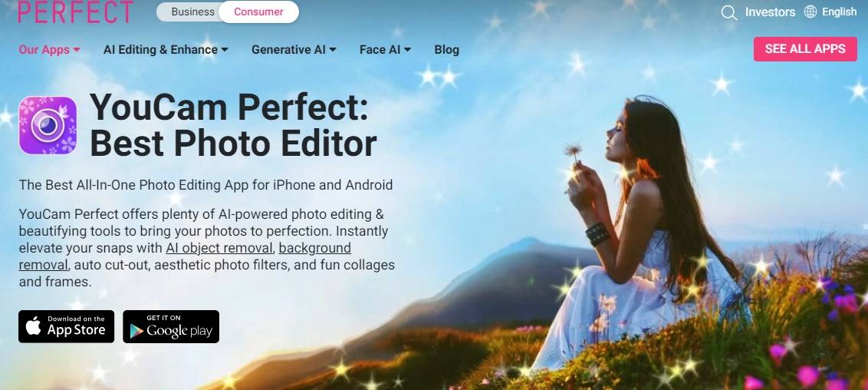Viewport: 868px width, 390px height.
Task: Go to the Blog menu item
Action: (447, 49)
